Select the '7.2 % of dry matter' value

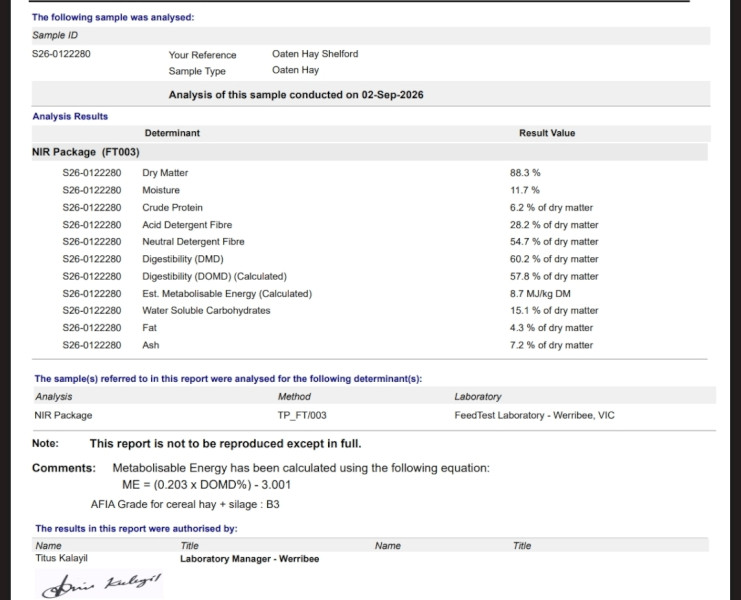[551, 345]
